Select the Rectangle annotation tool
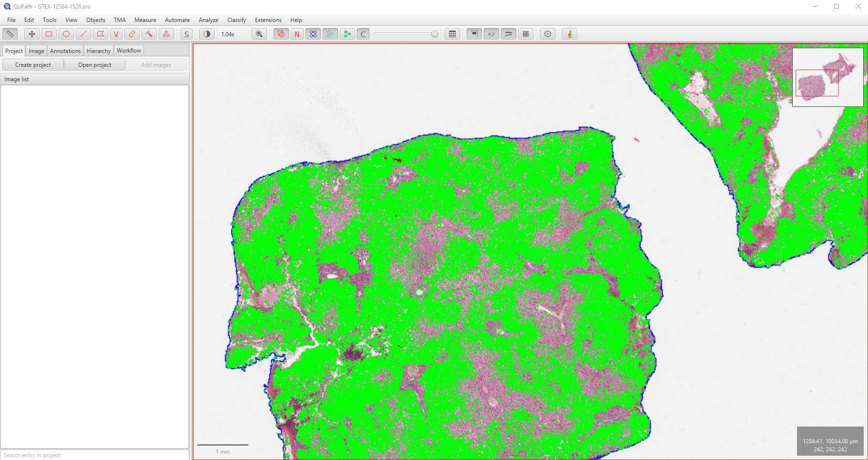Image resolution: width=868 pixels, height=460 pixels. (49, 34)
